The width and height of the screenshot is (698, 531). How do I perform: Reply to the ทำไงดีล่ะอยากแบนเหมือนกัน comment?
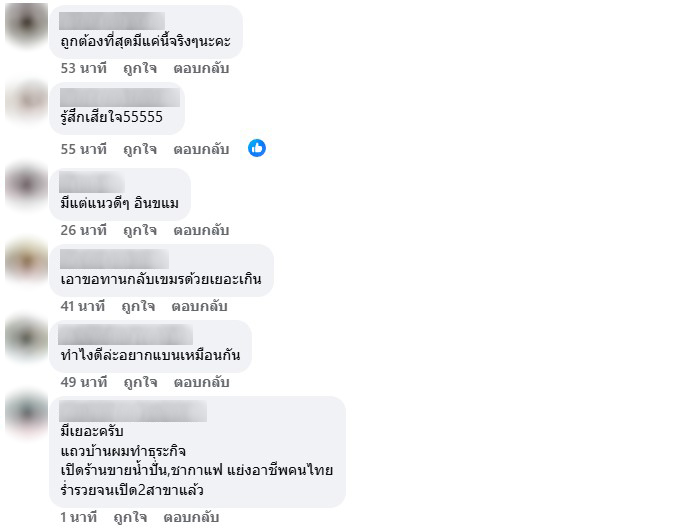pyautogui.click(x=201, y=382)
